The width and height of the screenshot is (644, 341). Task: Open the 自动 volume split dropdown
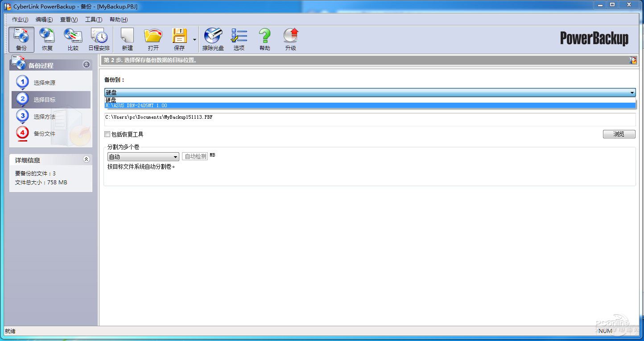143,157
